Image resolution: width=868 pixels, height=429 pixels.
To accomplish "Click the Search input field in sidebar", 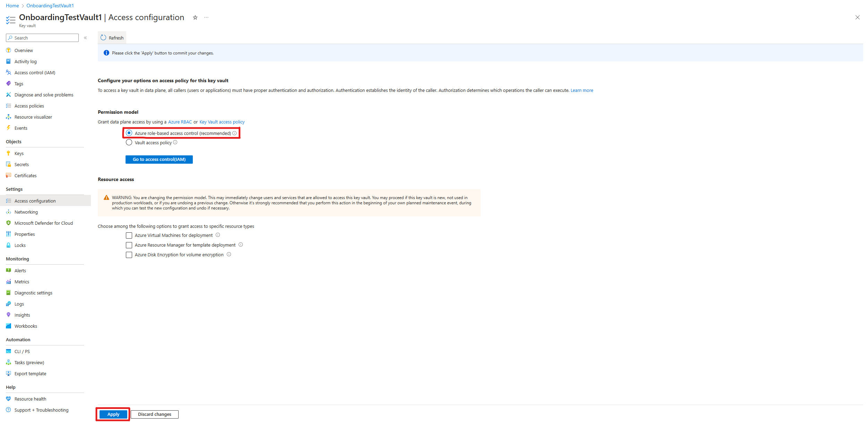I will [x=43, y=38].
